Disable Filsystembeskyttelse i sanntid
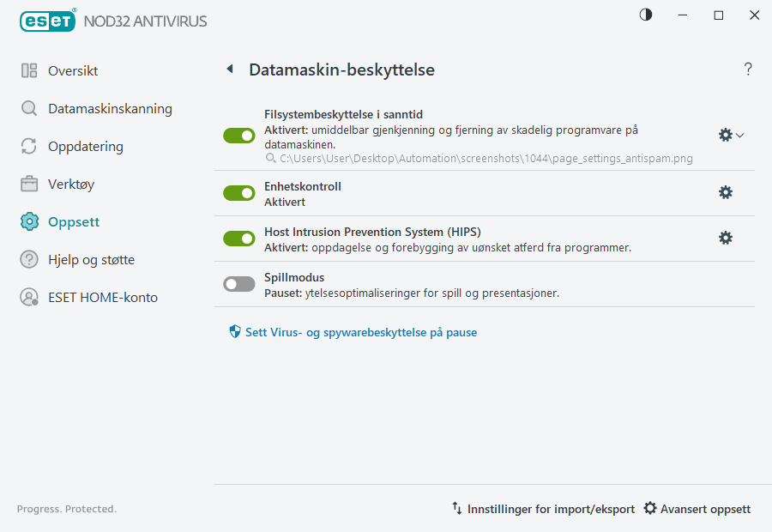Image resolution: width=772 pixels, height=532 pixels. click(x=238, y=135)
